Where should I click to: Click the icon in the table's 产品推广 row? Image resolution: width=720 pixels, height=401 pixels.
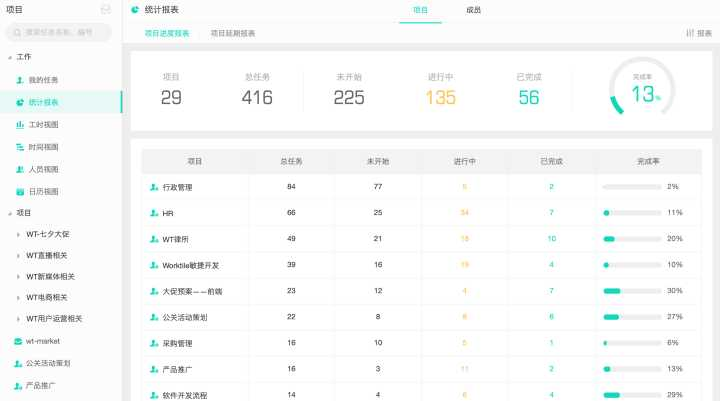tap(154, 369)
